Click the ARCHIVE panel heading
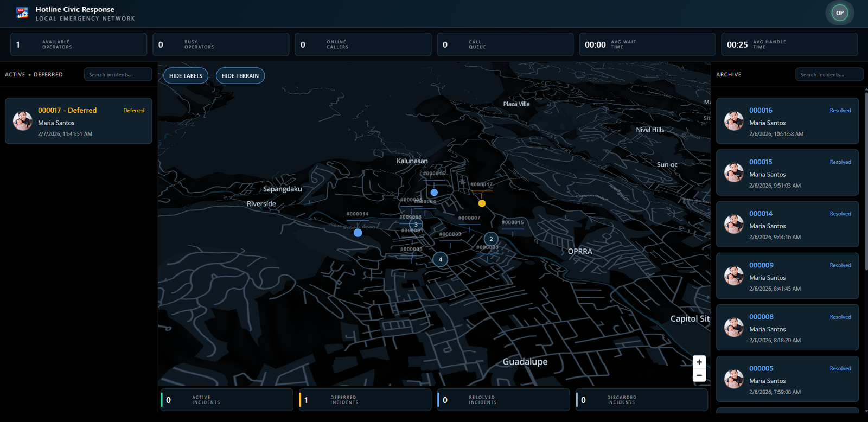 click(729, 75)
